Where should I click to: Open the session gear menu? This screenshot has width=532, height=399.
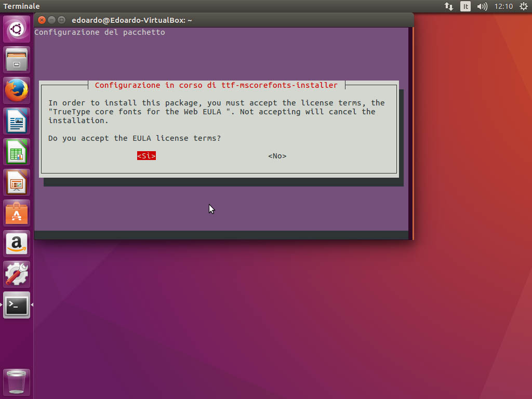[523, 6]
